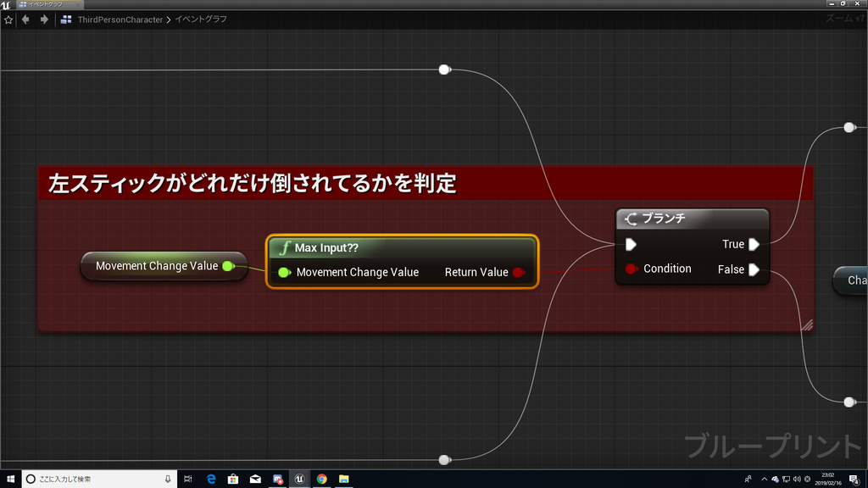Click the comment resize handle at its corner
This screenshot has height=488, width=868.
pos(808,323)
